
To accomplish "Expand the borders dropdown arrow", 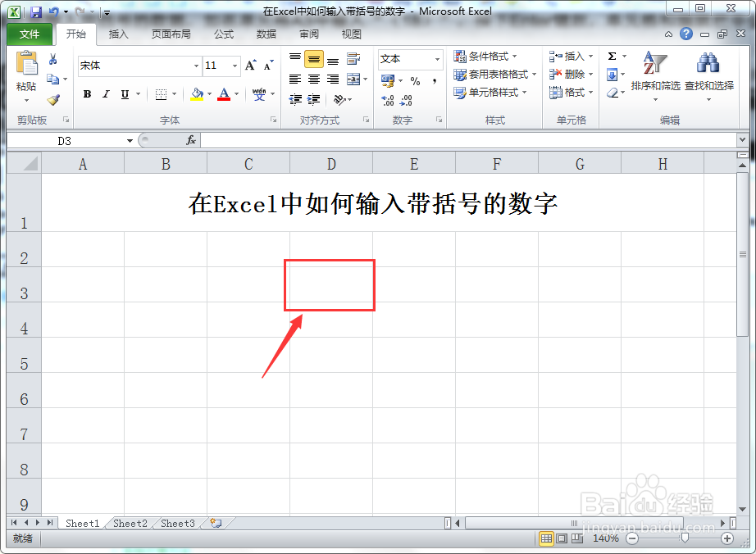I will click(174, 94).
